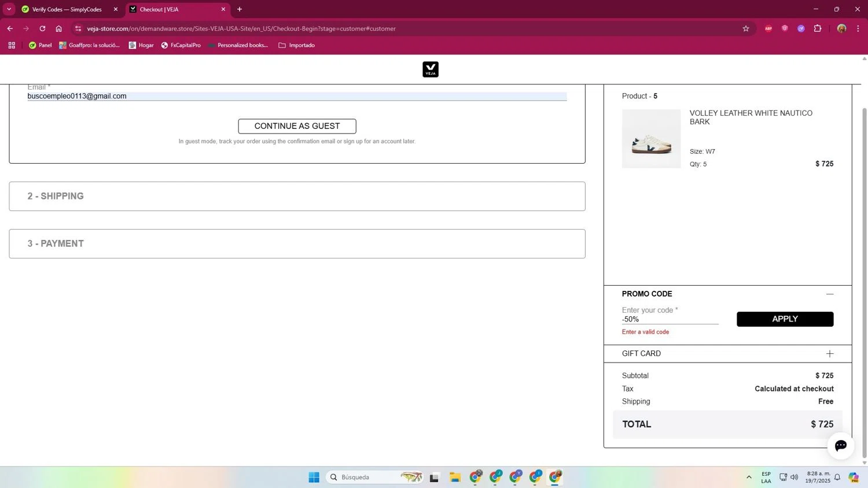The width and height of the screenshot is (868, 488).
Task: Open the Panel bookmark
Action: click(40, 45)
